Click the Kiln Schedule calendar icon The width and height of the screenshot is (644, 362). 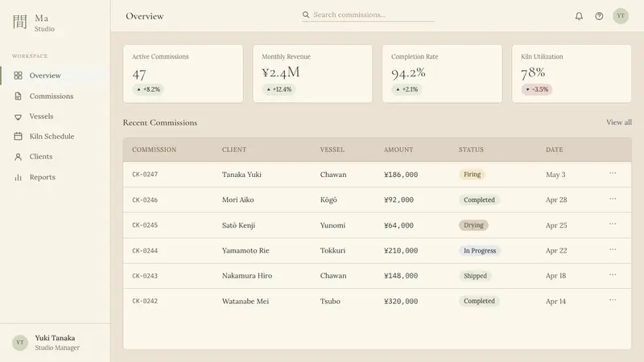(x=18, y=136)
